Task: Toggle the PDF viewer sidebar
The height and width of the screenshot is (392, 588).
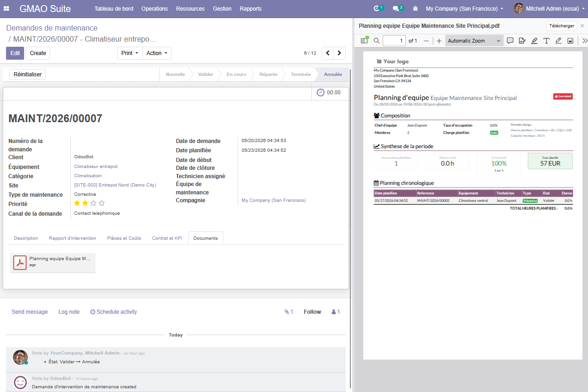Action: tap(365, 41)
